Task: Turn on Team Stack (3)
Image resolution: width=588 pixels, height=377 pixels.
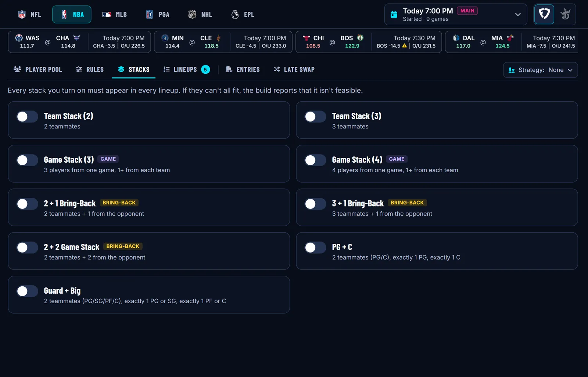Action: coord(316,117)
